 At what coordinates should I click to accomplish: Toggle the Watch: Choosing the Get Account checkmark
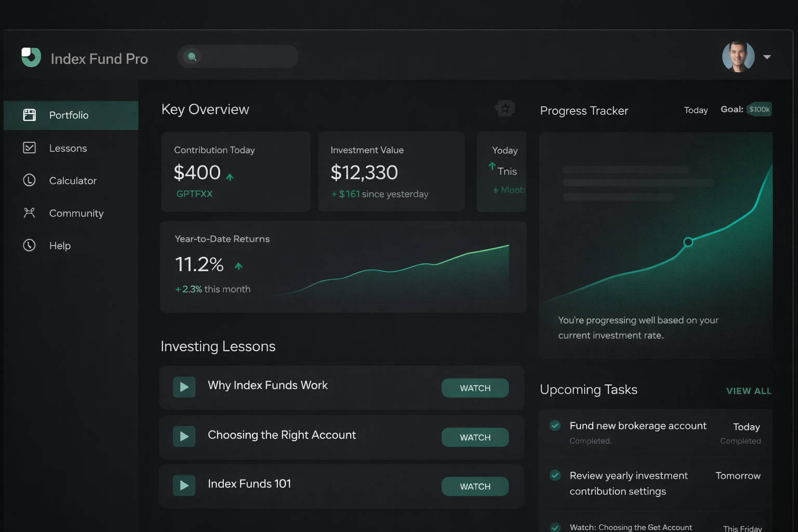click(x=555, y=527)
